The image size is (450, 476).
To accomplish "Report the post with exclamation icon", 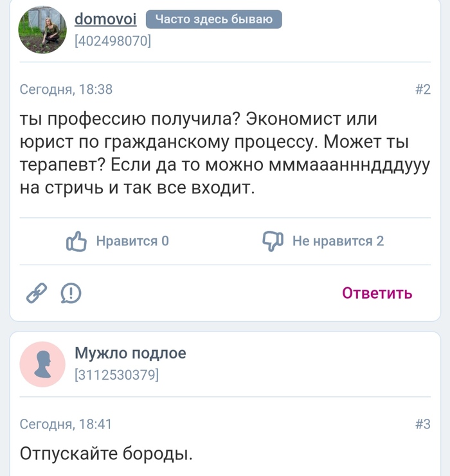I will point(71,294).
